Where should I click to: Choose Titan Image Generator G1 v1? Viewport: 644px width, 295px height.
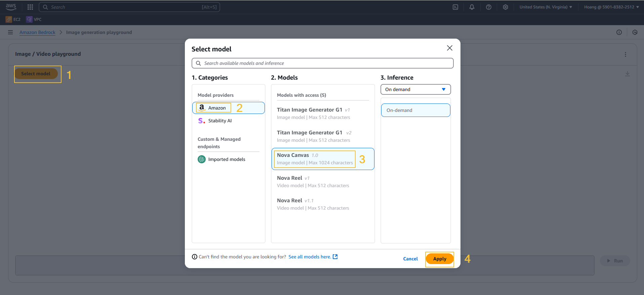(x=323, y=114)
